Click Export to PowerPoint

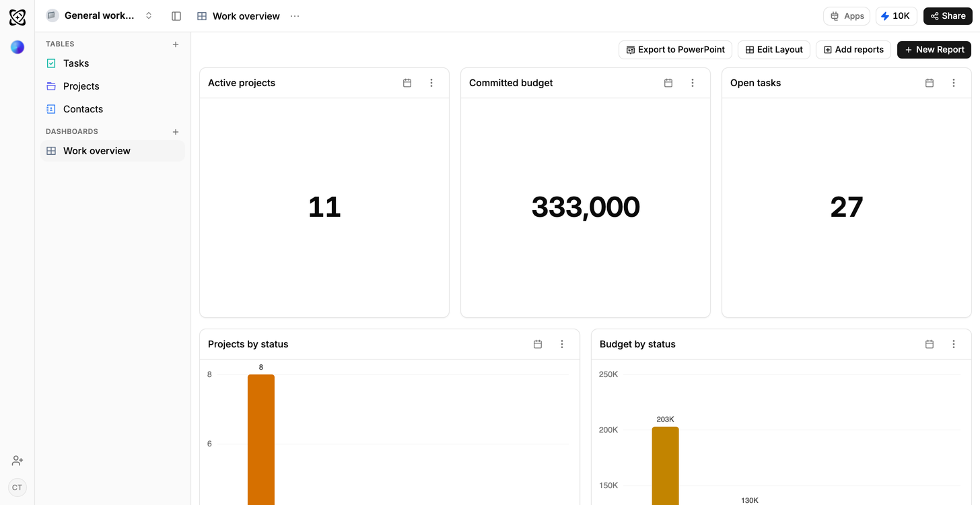[x=675, y=50]
